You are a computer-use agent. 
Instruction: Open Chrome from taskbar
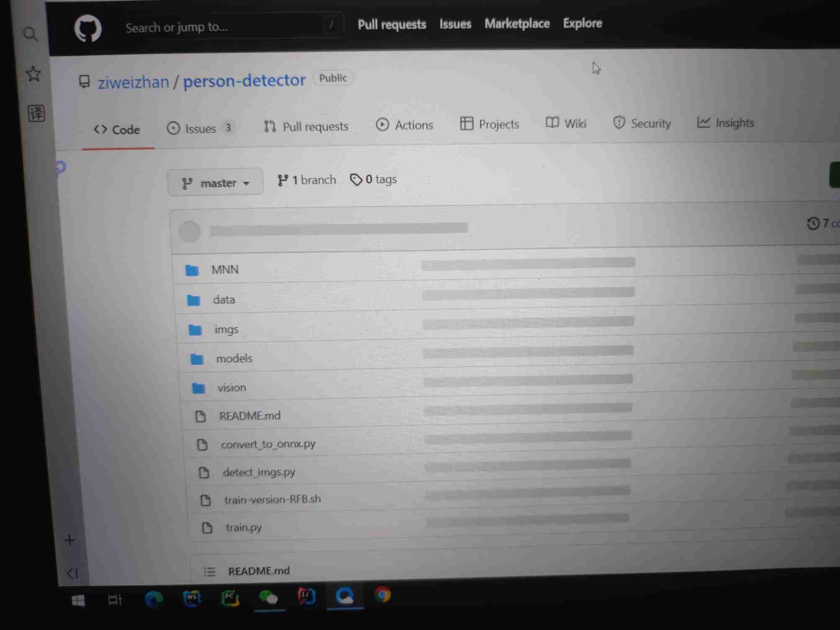[382, 595]
